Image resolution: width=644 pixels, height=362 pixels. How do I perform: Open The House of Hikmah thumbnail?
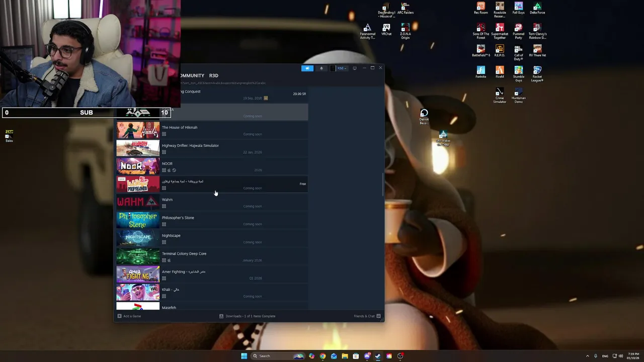tap(138, 130)
